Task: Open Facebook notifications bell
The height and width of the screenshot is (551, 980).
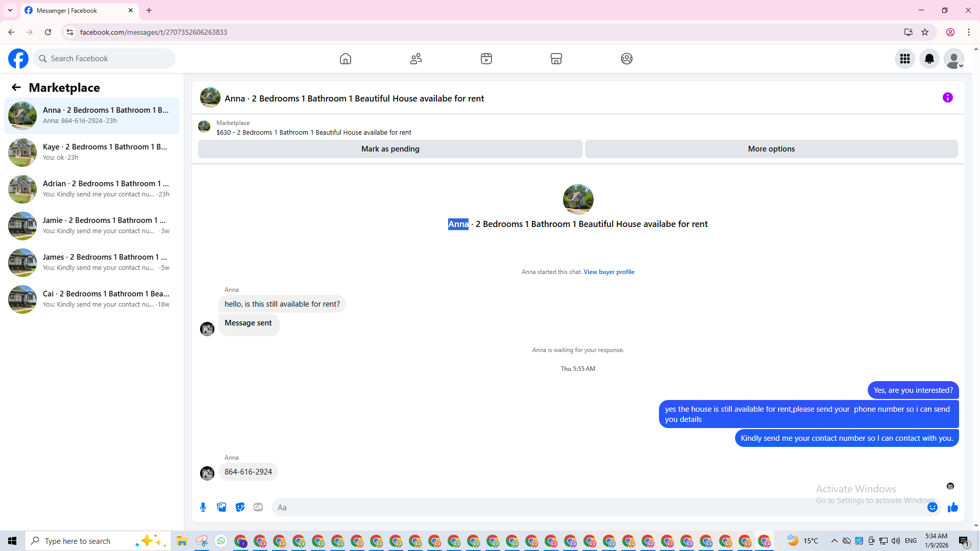Action: click(x=929, y=59)
